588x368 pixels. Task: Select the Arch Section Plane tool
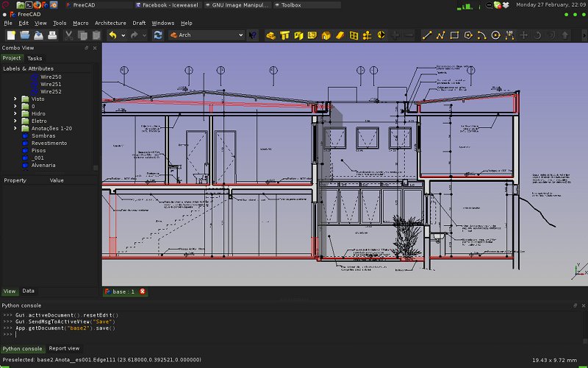pyautogui.click(x=381, y=35)
